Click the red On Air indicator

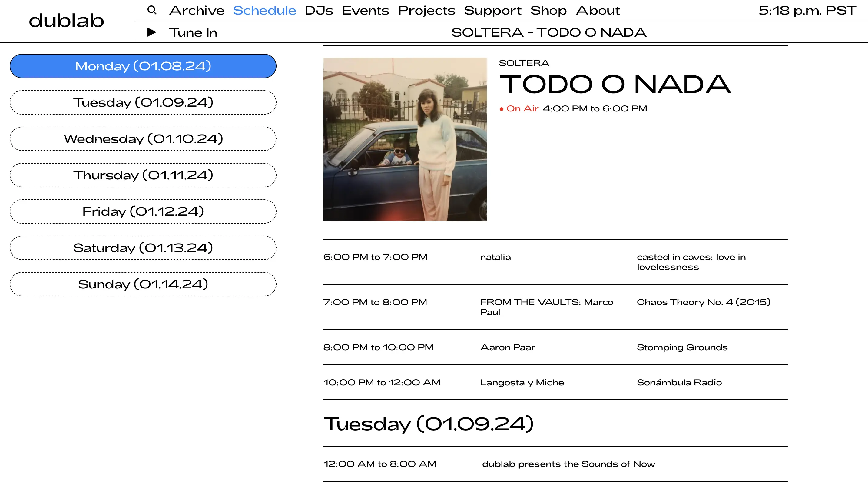519,108
